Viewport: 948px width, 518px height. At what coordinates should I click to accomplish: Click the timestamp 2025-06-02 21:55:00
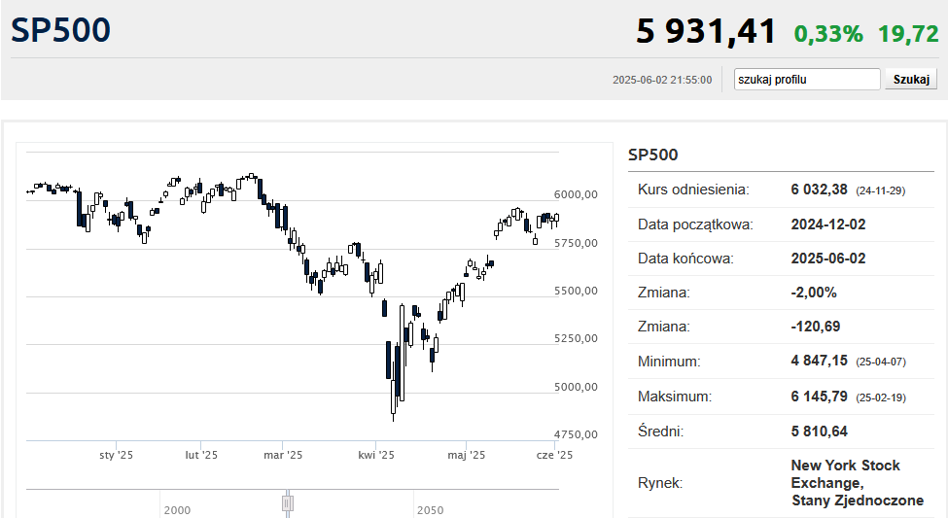pos(662,80)
